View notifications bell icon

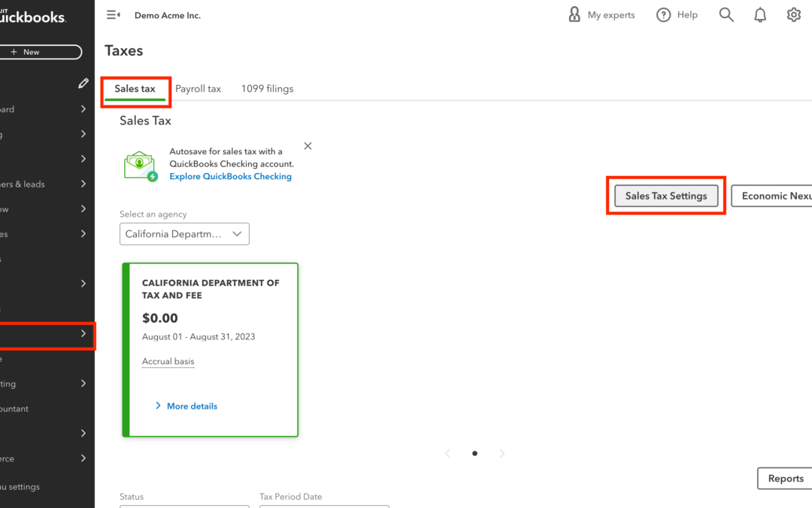[759, 15]
